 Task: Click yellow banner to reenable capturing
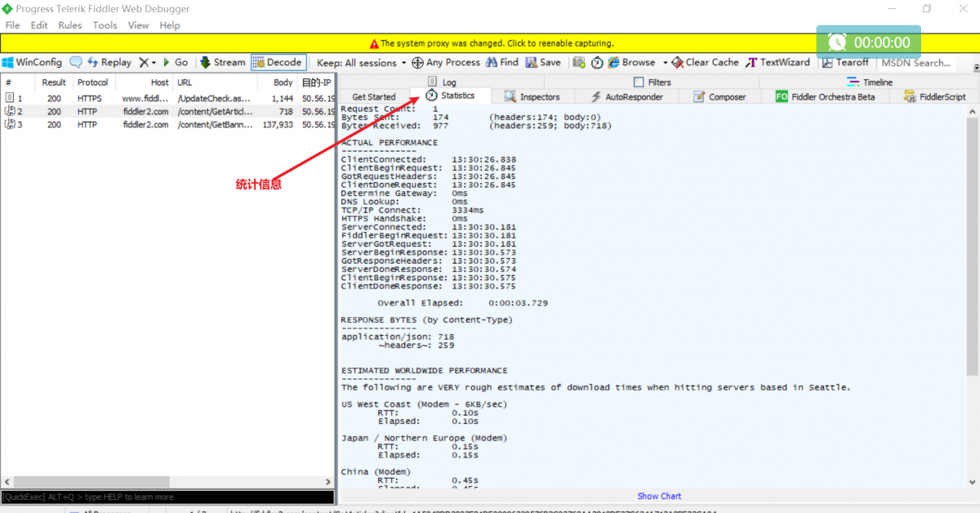click(490, 43)
